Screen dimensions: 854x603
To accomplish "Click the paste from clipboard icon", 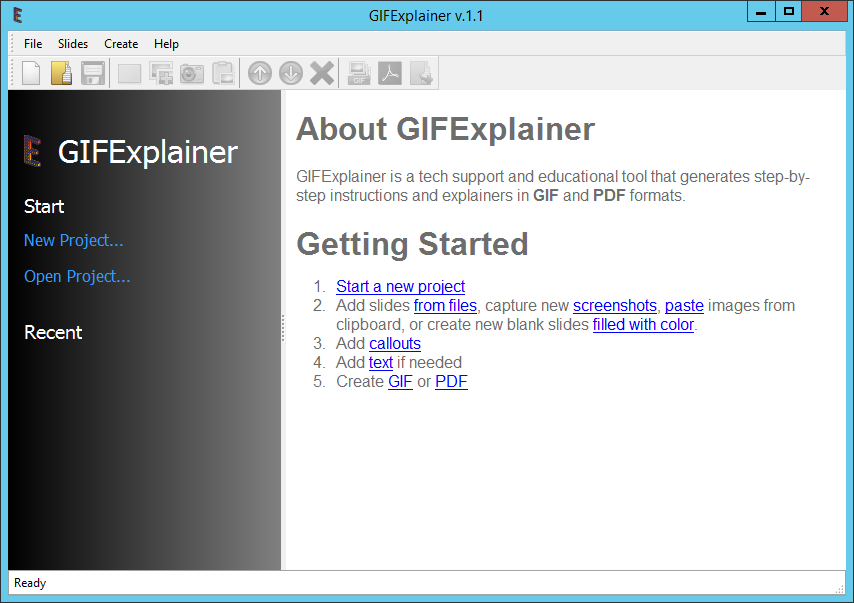I will 223,73.
